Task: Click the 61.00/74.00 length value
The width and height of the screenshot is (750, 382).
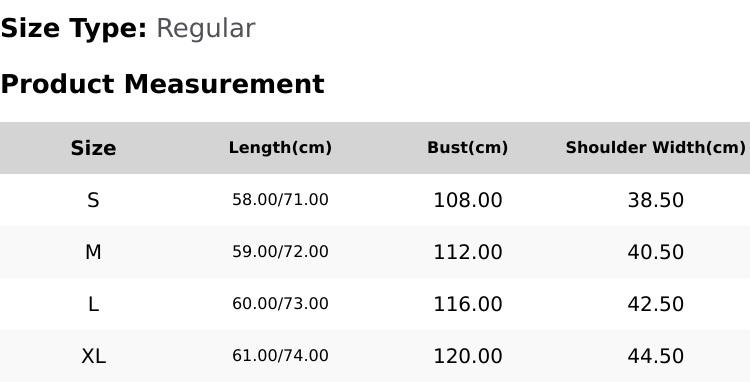Action: [280, 356]
